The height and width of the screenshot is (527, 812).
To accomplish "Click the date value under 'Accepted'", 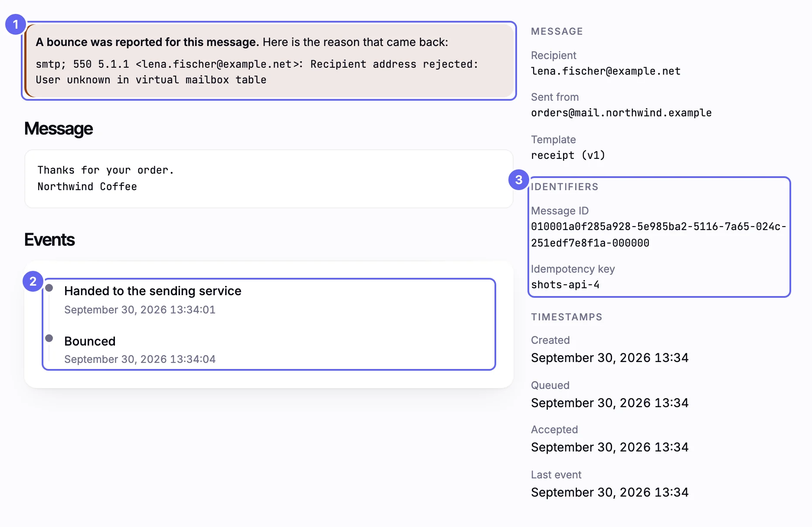I will (x=609, y=447).
